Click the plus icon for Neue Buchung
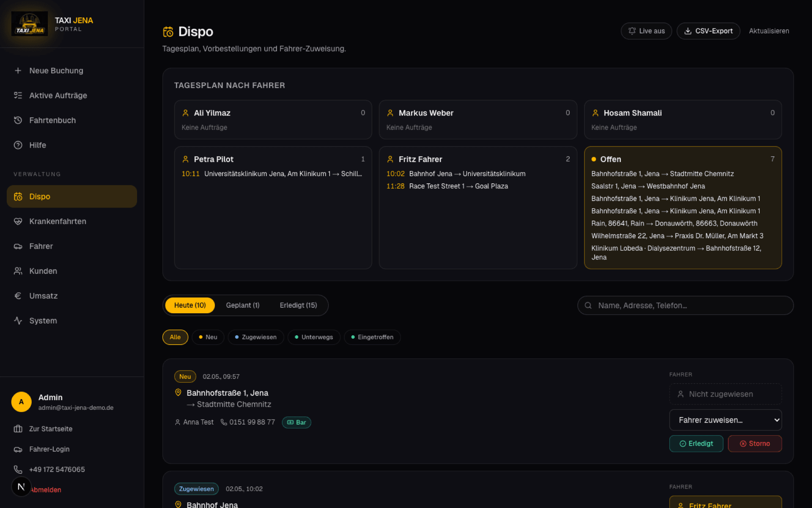The width and height of the screenshot is (812, 508). click(x=18, y=71)
